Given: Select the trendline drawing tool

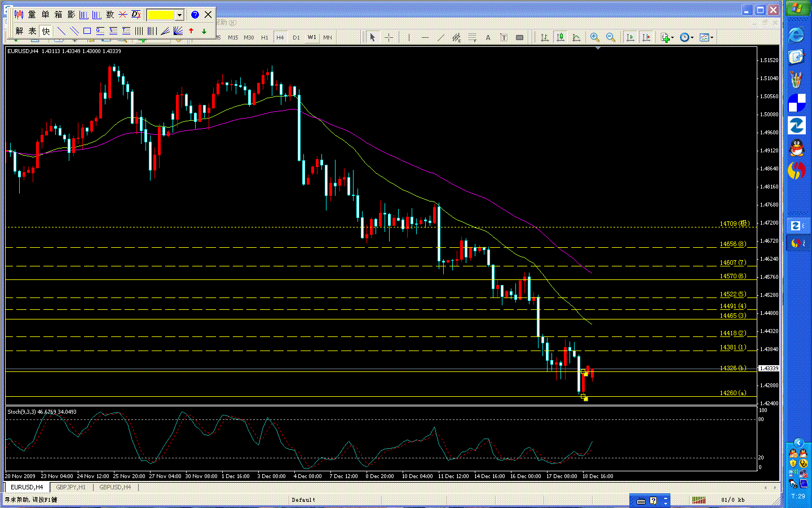Looking at the screenshot, I should click(440, 37).
